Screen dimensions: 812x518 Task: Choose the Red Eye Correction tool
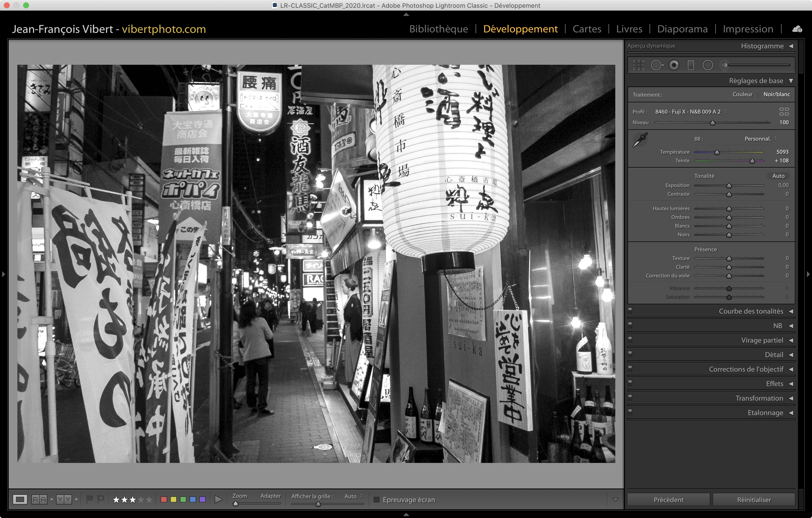pyautogui.click(x=674, y=65)
